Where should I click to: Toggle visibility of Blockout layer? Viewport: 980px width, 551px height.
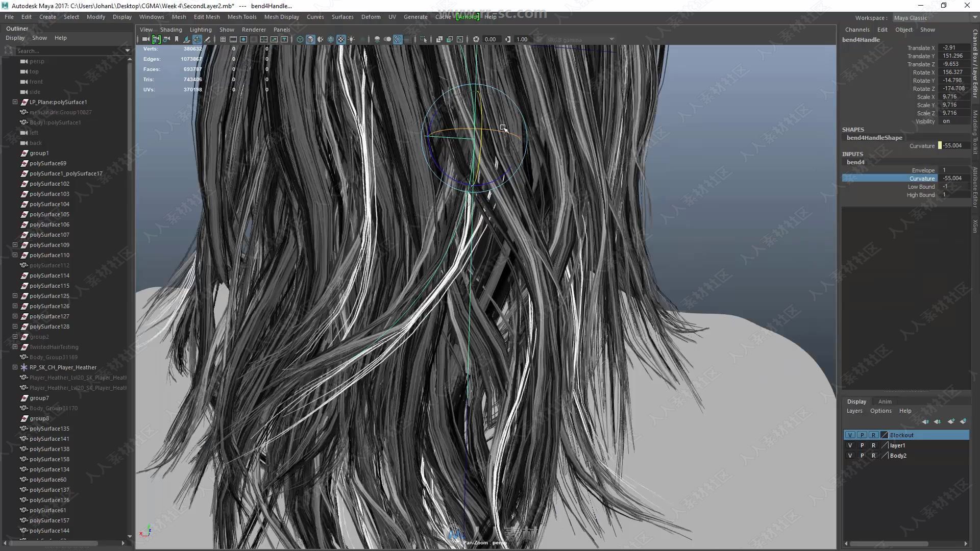click(849, 435)
